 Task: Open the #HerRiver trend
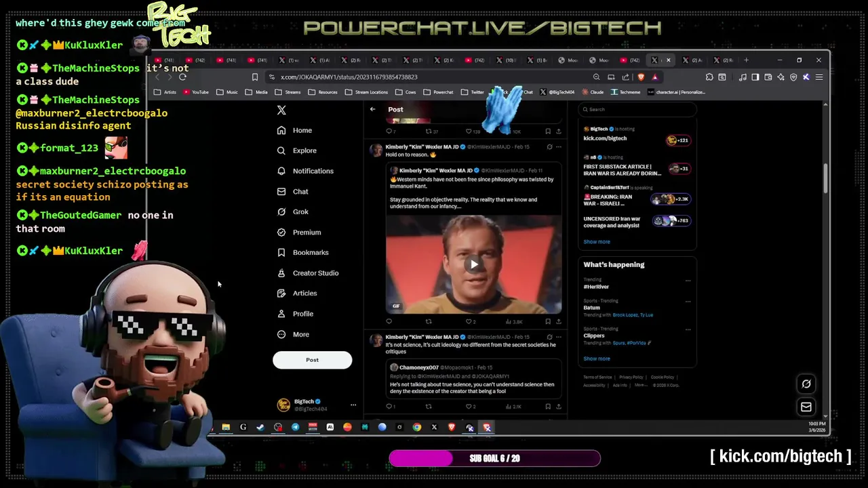[597, 287]
